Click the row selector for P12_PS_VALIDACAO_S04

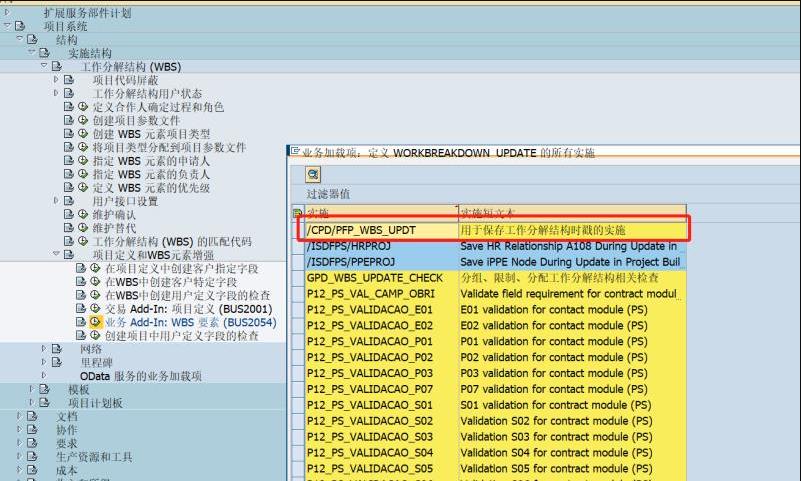(298, 452)
